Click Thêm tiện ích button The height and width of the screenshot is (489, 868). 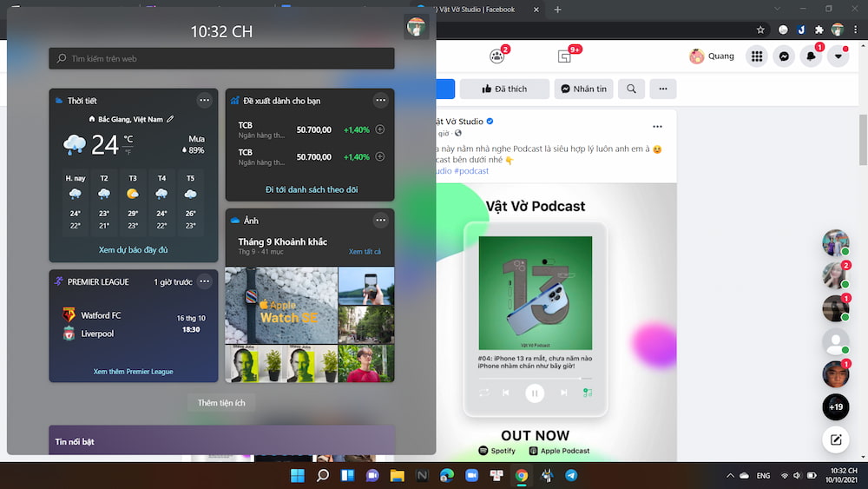[221, 403]
